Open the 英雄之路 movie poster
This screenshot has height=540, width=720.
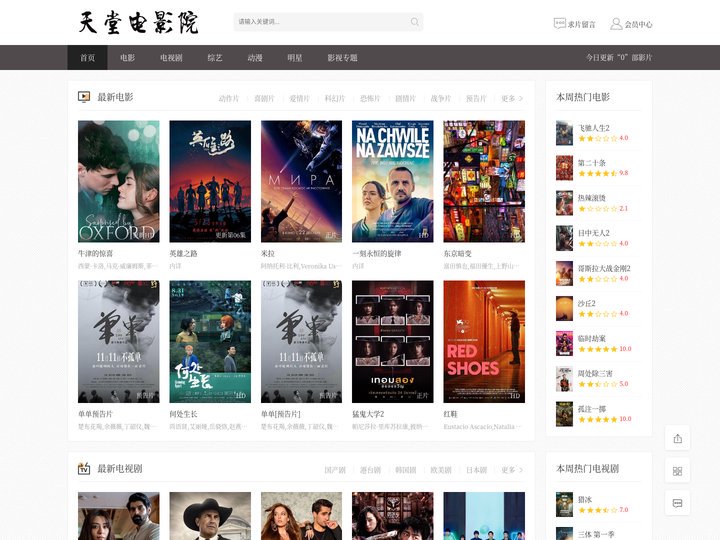click(x=210, y=181)
